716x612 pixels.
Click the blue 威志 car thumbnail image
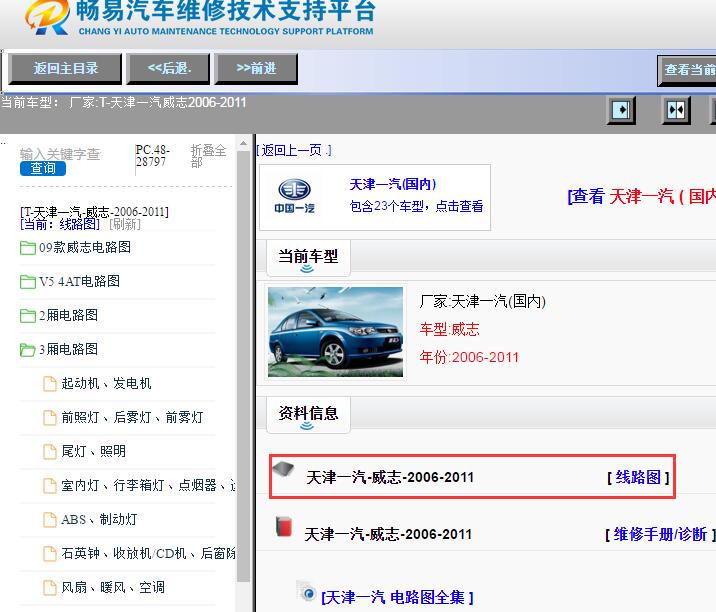[x=335, y=332]
